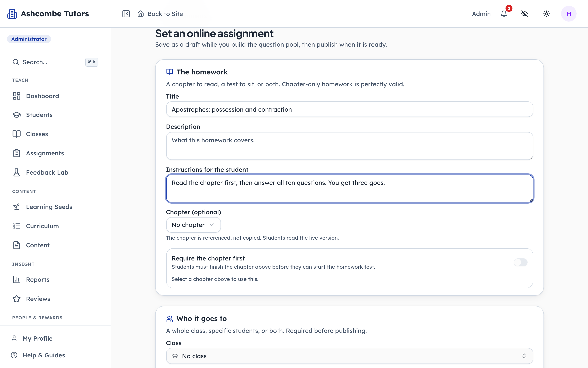Click the search magnifier icon
Image resolution: width=588 pixels, height=368 pixels.
coord(16,62)
